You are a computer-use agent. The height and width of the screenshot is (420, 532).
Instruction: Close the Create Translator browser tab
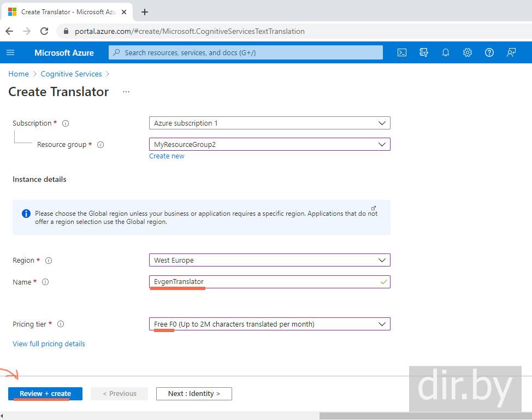coord(124,12)
